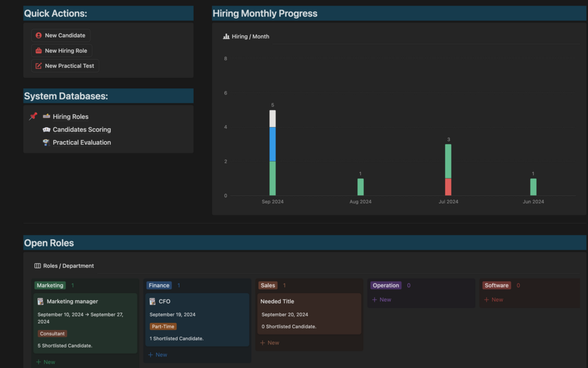Click the page icon on the CFO card
Viewport: 588px width, 368px height.
click(x=153, y=301)
